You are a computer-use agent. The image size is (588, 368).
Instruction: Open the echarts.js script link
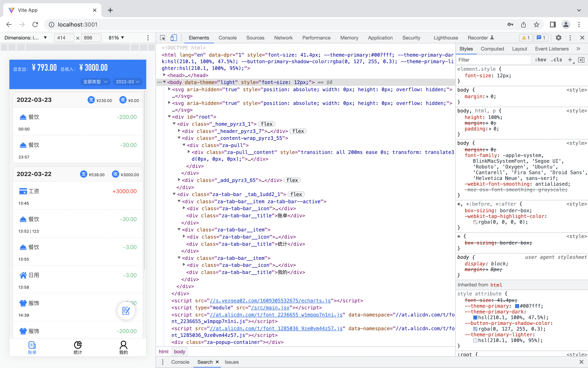pyautogui.click(x=270, y=301)
